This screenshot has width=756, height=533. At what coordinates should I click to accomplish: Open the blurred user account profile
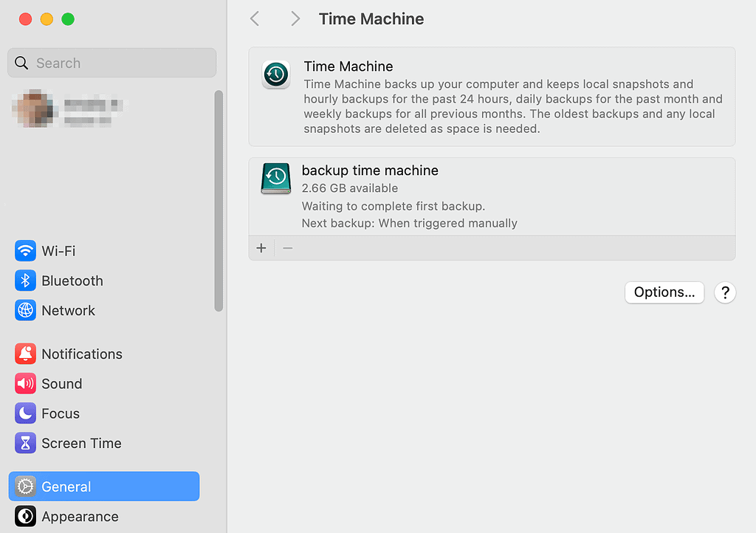point(69,108)
